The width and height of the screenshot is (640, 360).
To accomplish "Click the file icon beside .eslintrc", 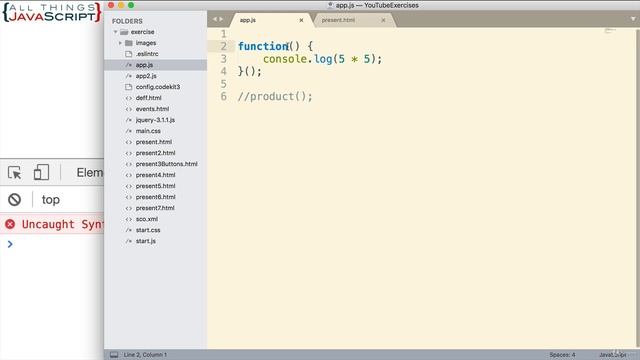I will (x=129, y=54).
